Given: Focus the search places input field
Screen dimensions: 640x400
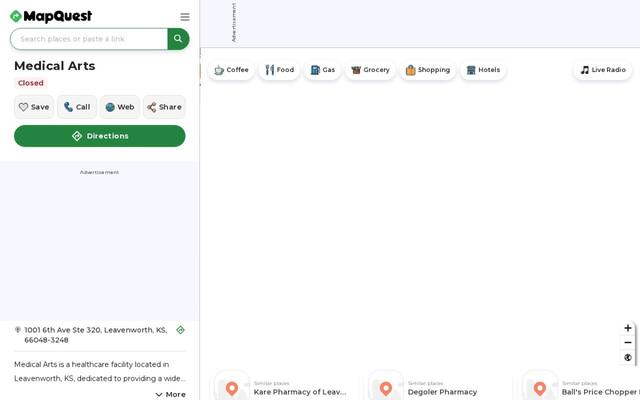Looking at the screenshot, I should click(x=89, y=39).
